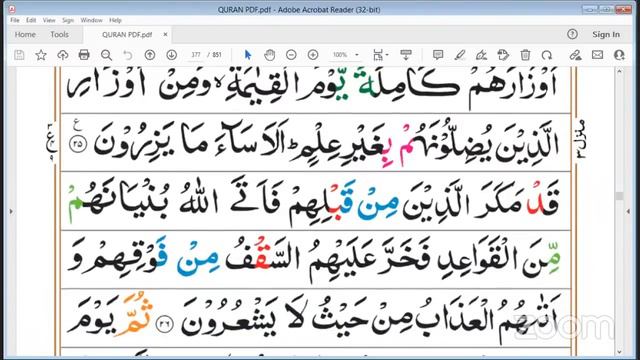Image resolution: width=640 pixels, height=360 pixels.
Task: Expand the left navigation pane
Action: click(11, 211)
